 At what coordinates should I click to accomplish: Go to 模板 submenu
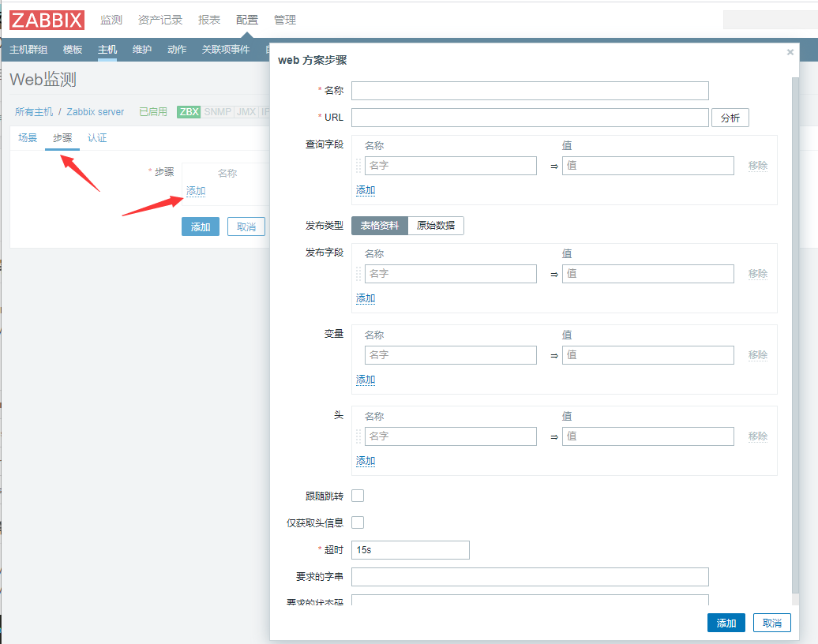pos(73,50)
